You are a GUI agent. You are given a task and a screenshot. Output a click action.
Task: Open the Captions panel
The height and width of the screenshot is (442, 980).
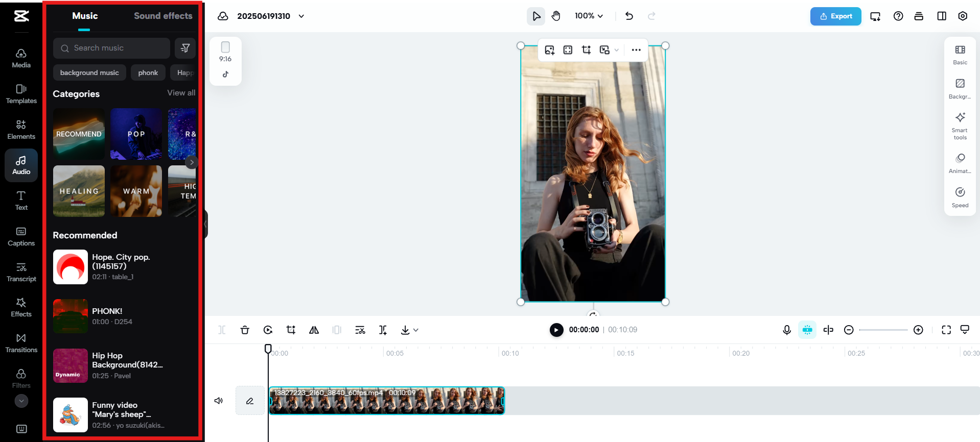point(21,236)
